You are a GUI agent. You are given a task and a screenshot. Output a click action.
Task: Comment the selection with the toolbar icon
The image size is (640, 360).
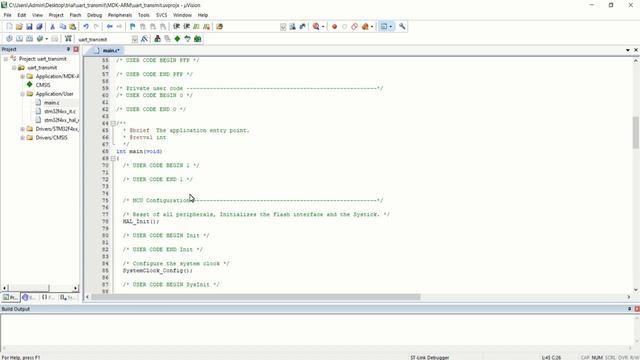(196, 27)
